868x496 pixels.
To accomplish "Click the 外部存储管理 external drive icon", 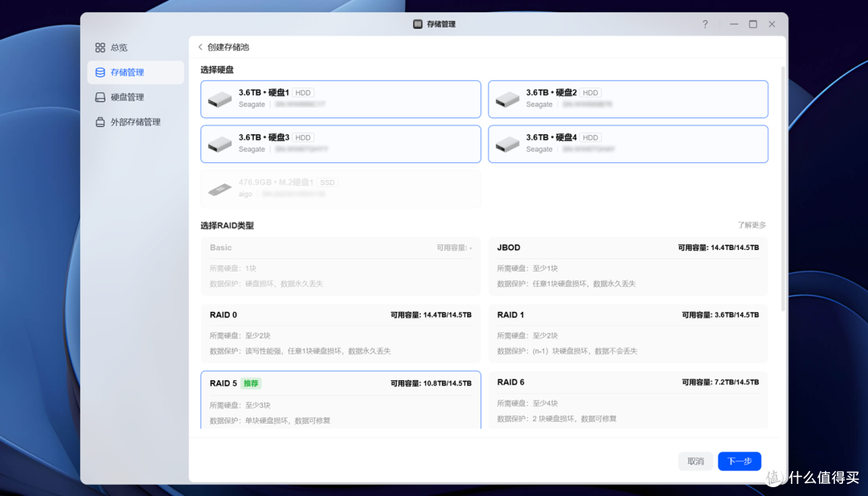I will click(100, 122).
